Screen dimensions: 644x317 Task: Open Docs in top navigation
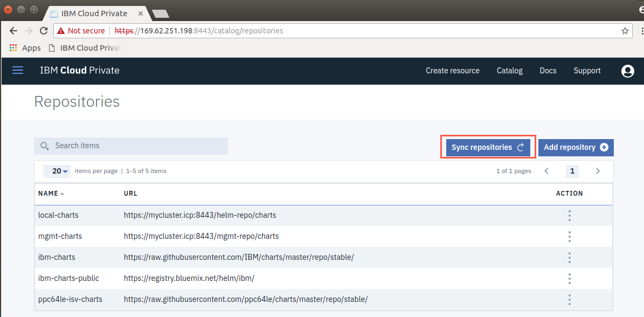coord(548,71)
